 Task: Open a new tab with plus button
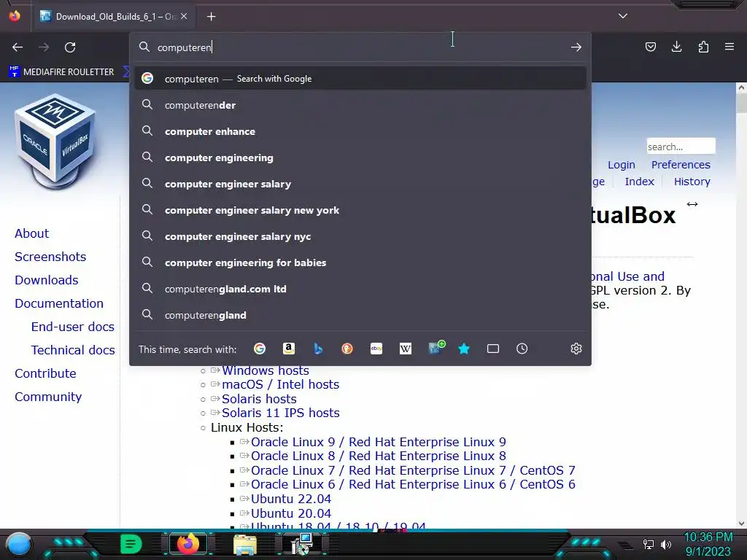(211, 17)
